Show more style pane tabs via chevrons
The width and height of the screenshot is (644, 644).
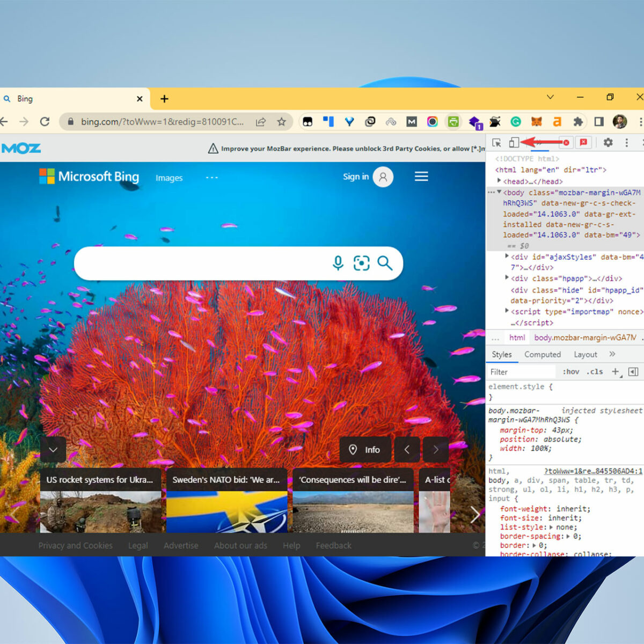coord(612,354)
